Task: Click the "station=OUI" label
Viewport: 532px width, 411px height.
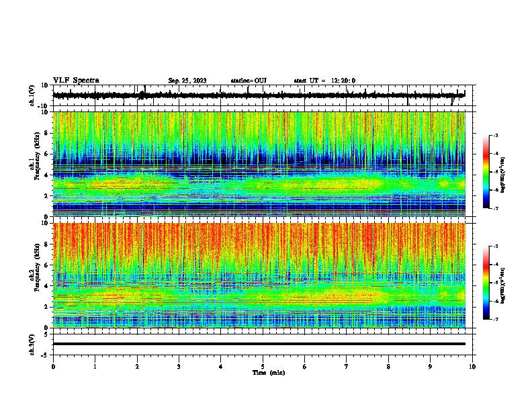Action: 249,81
